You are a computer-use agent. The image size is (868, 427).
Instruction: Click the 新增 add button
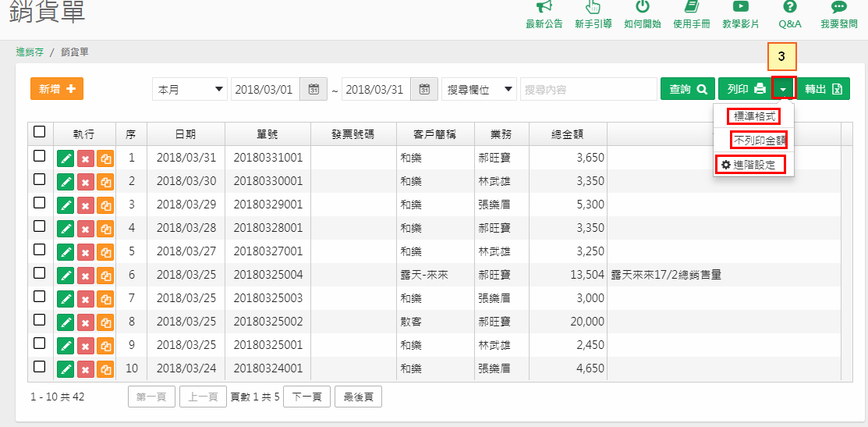pyautogui.click(x=57, y=89)
